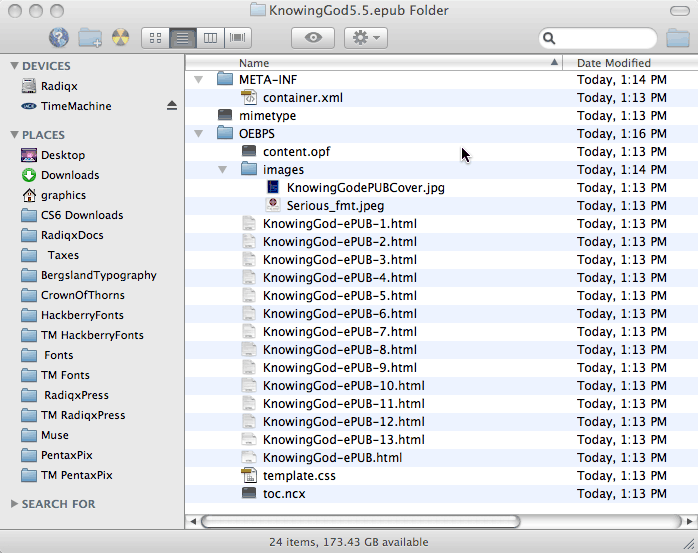Open RadiqxDocs in the sidebar
698x553 pixels.
(x=62, y=235)
